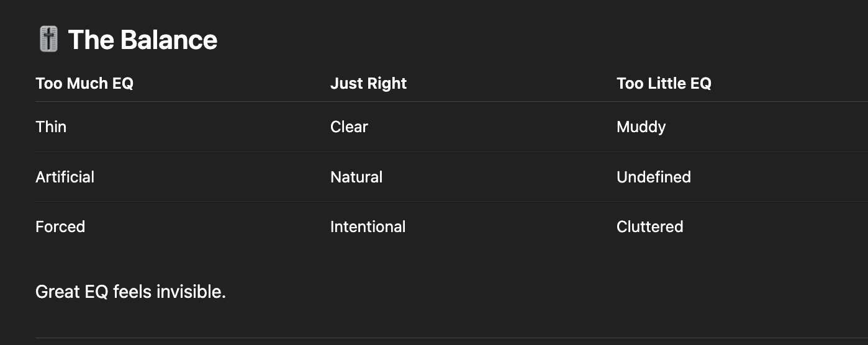This screenshot has height=345, width=868.
Task: Click the level slider emoji icon
Action: click(48, 39)
